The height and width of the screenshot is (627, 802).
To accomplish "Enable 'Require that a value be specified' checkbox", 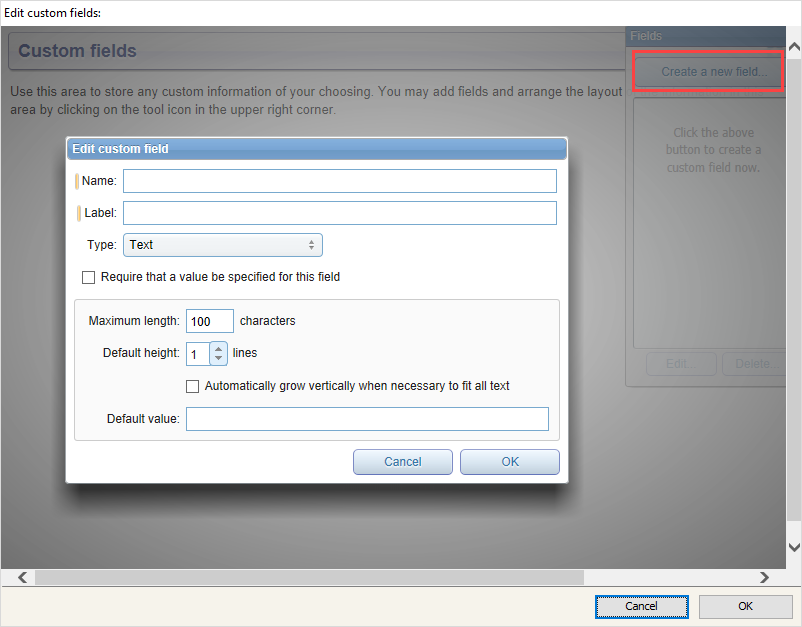I will pos(89,277).
